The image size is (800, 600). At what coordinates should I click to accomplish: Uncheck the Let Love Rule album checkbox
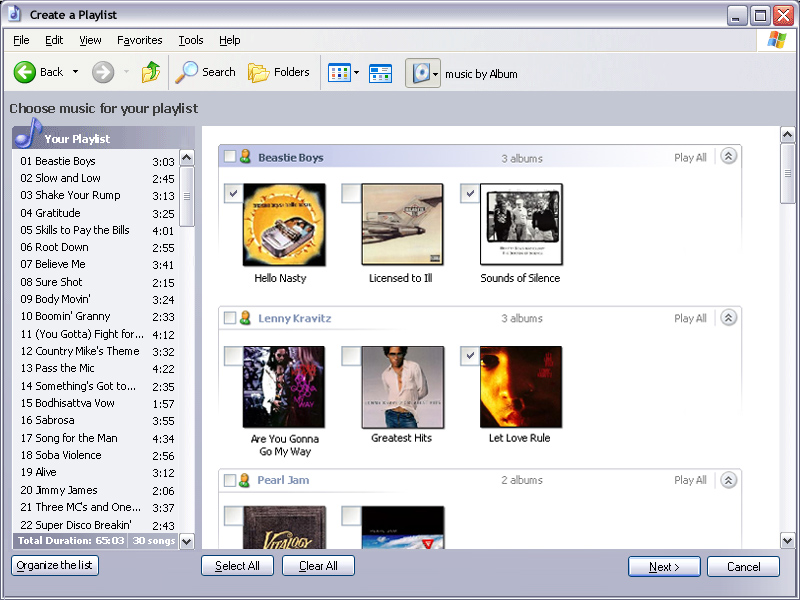click(x=470, y=356)
